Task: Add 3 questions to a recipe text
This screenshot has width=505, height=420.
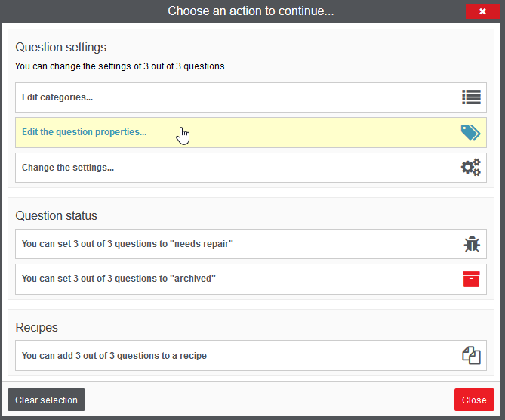Action: point(114,356)
